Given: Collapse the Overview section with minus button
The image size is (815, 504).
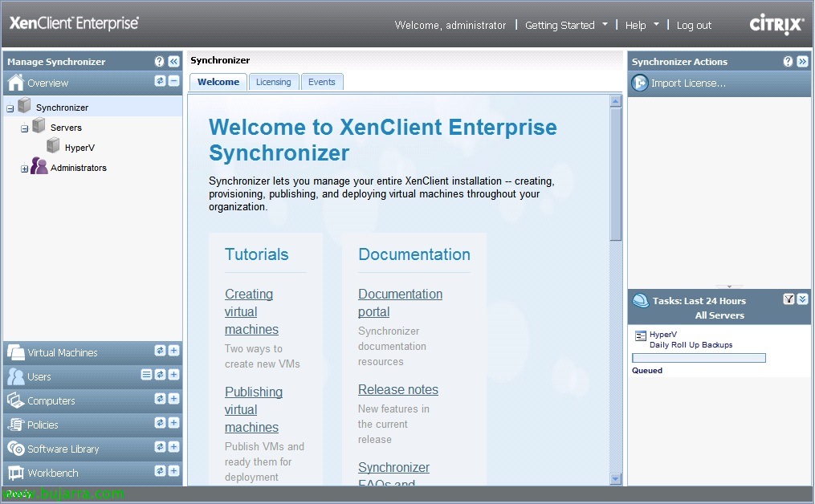Looking at the screenshot, I should [x=174, y=80].
